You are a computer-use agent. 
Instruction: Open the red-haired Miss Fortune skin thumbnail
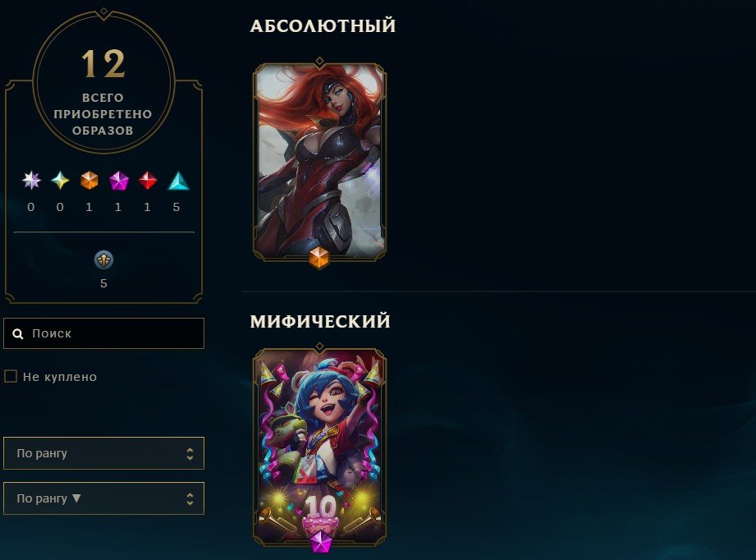(319, 161)
